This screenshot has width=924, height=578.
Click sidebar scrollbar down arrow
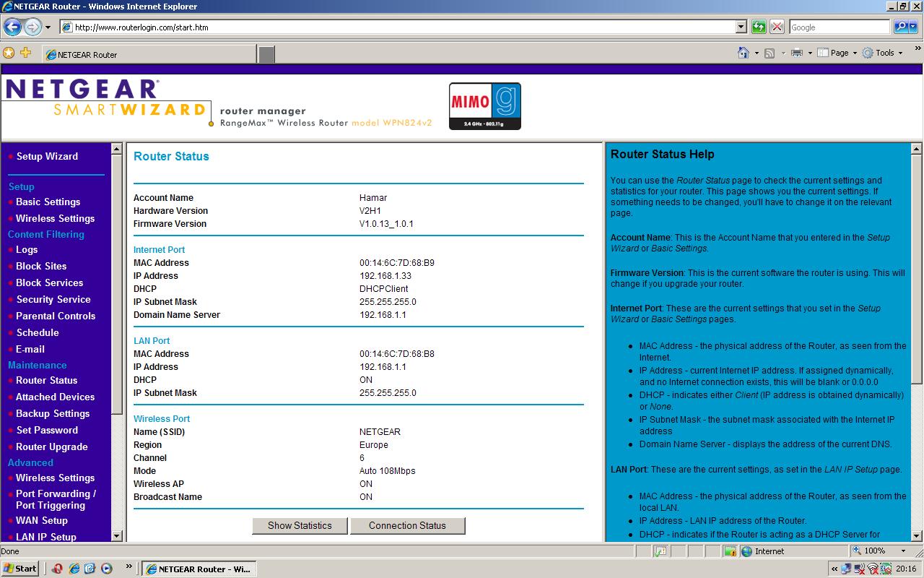[116, 535]
